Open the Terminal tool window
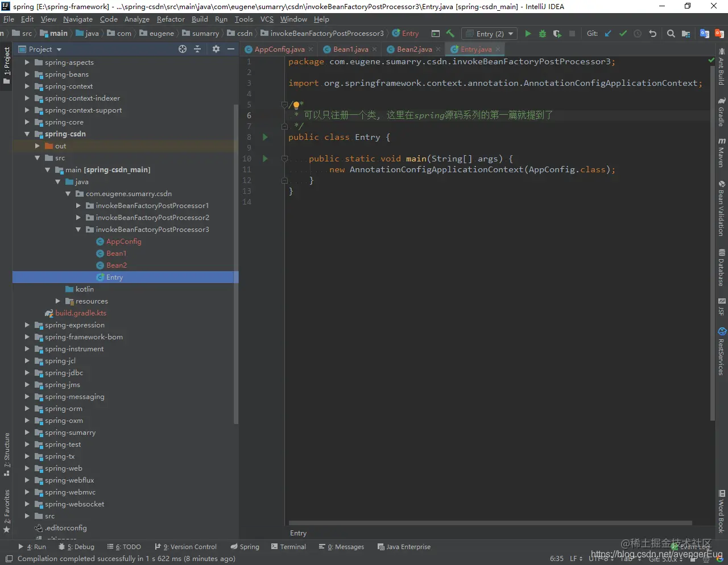 [288, 547]
